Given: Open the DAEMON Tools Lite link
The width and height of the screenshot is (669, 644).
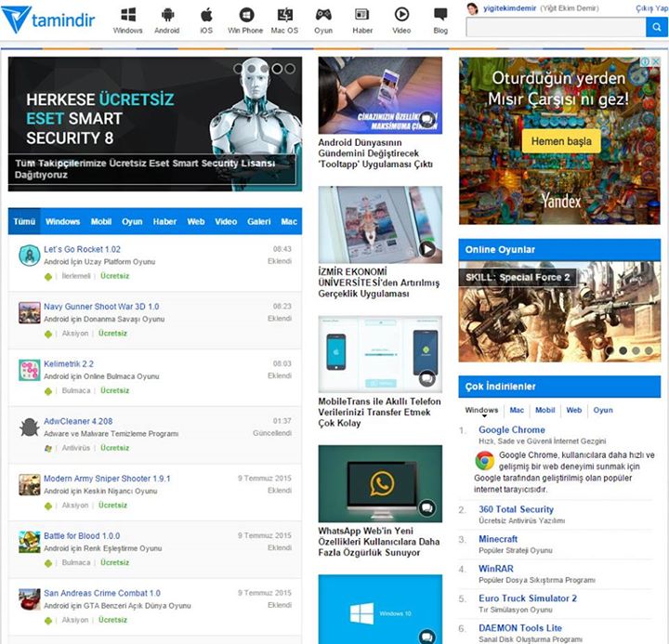Looking at the screenshot, I should pos(520,628).
